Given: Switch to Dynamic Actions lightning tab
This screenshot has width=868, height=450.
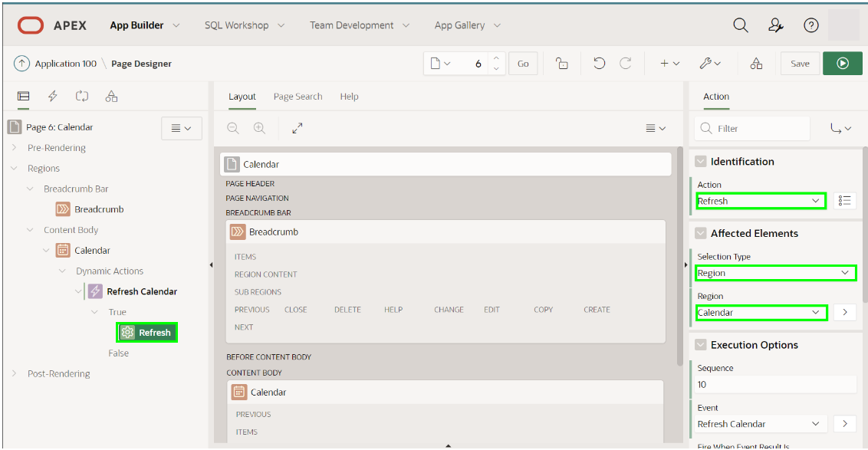Looking at the screenshot, I should pyautogui.click(x=53, y=97).
